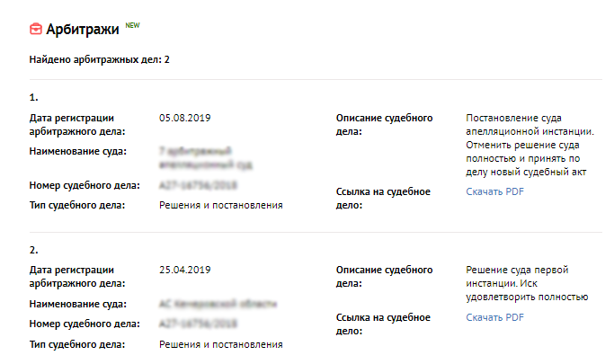
Task: Open the Арбитражи section heading
Action: pyautogui.click(x=83, y=30)
